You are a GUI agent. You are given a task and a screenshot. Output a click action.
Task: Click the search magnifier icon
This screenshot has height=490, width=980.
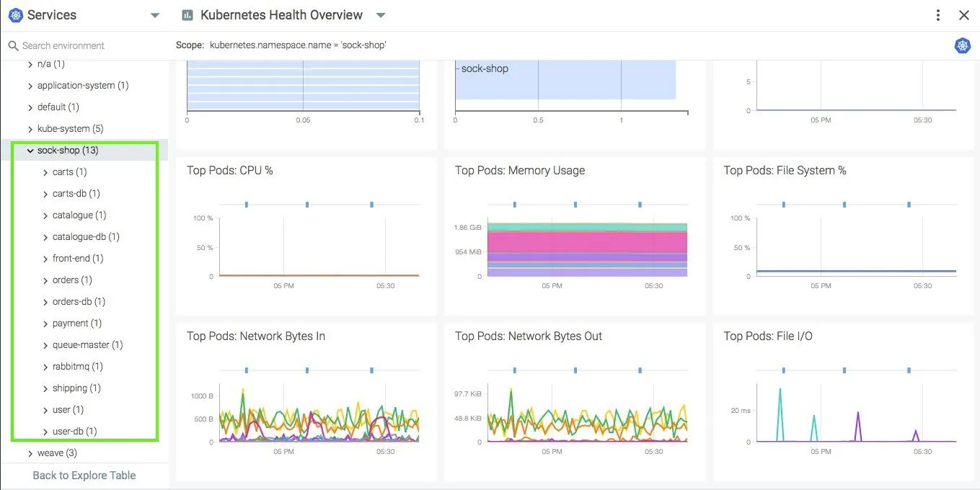coord(13,45)
